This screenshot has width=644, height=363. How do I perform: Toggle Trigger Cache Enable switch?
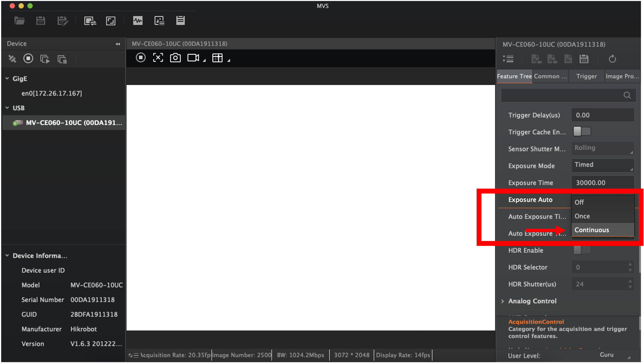(582, 132)
